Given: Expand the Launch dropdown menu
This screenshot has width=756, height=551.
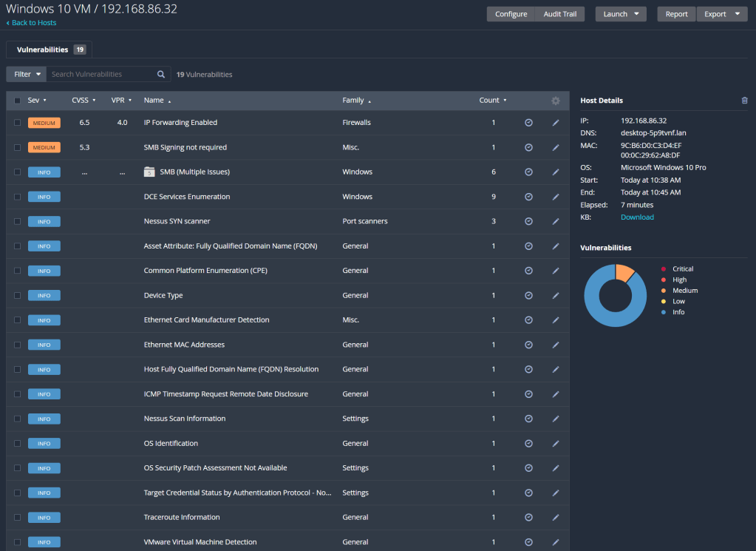Looking at the screenshot, I should [621, 14].
